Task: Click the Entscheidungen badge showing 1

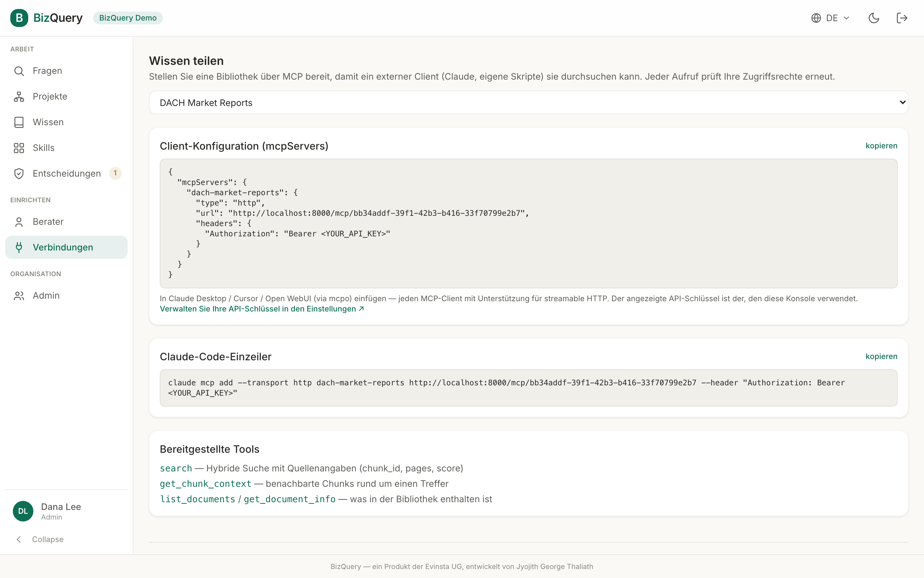Action: (x=115, y=173)
